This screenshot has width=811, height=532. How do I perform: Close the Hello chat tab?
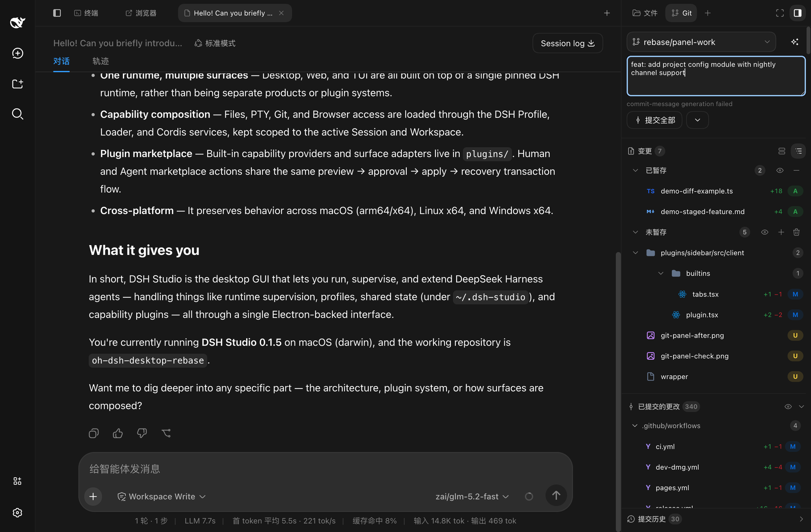(x=281, y=13)
